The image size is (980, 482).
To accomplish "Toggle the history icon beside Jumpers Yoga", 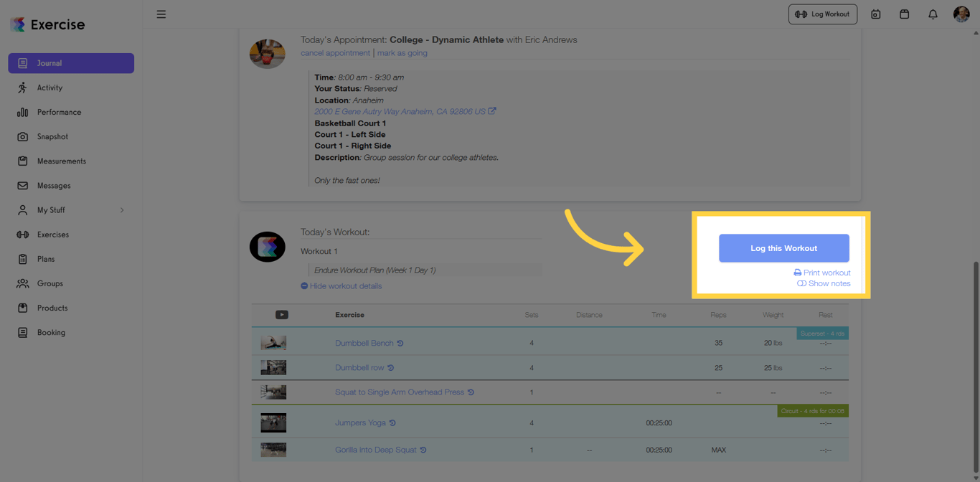I will [x=392, y=423].
